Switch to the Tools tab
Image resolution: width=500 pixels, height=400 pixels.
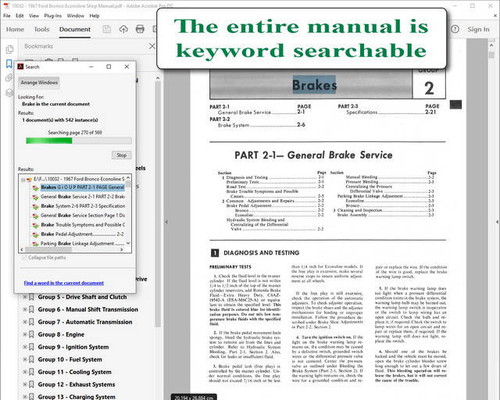tap(41, 29)
